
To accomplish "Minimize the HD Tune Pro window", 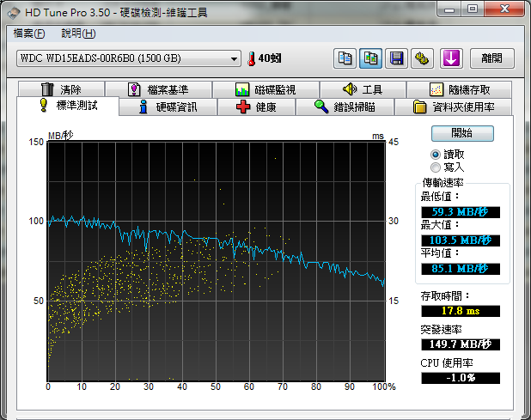I will tap(449, 9).
